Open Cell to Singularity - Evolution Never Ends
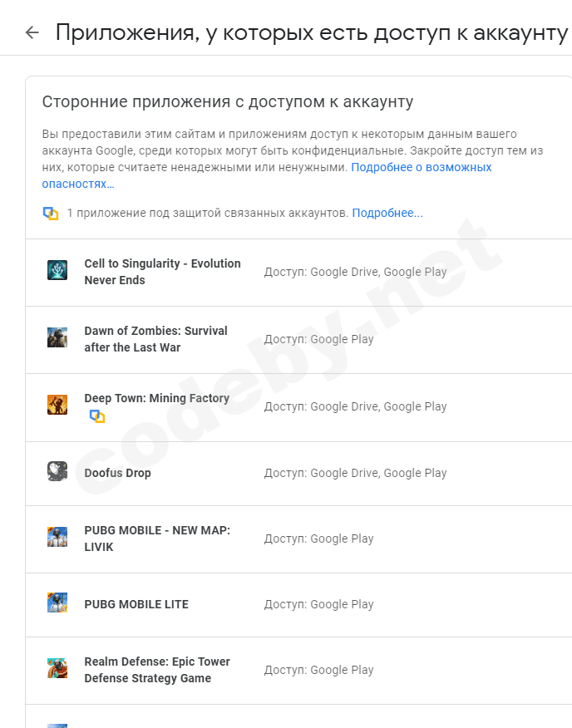 (162, 272)
